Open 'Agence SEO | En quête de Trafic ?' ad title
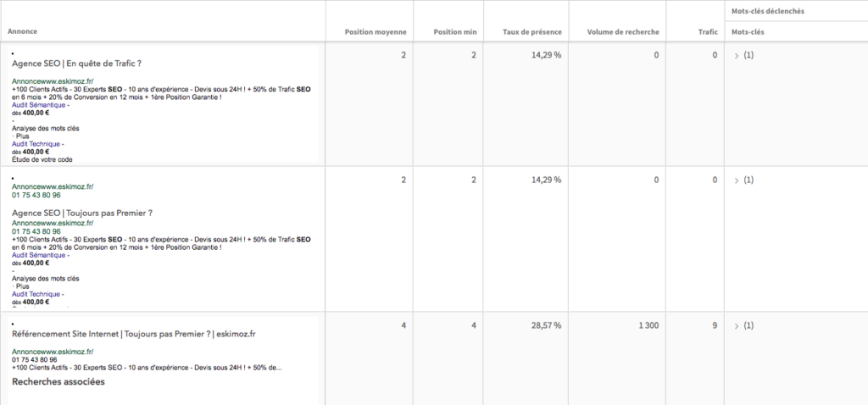The height and width of the screenshot is (405, 868). pyautogui.click(x=76, y=64)
